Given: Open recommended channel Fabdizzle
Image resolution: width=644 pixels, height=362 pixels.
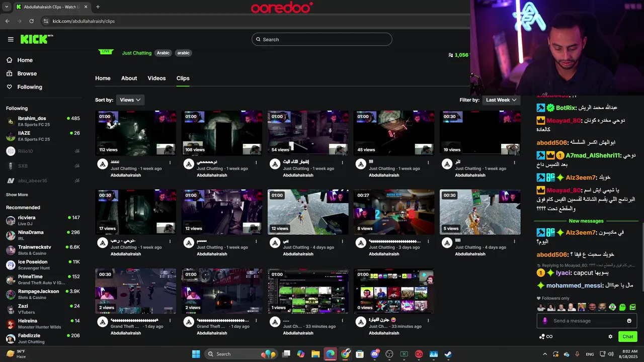Looking at the screenshot, I should click(43, 338).
